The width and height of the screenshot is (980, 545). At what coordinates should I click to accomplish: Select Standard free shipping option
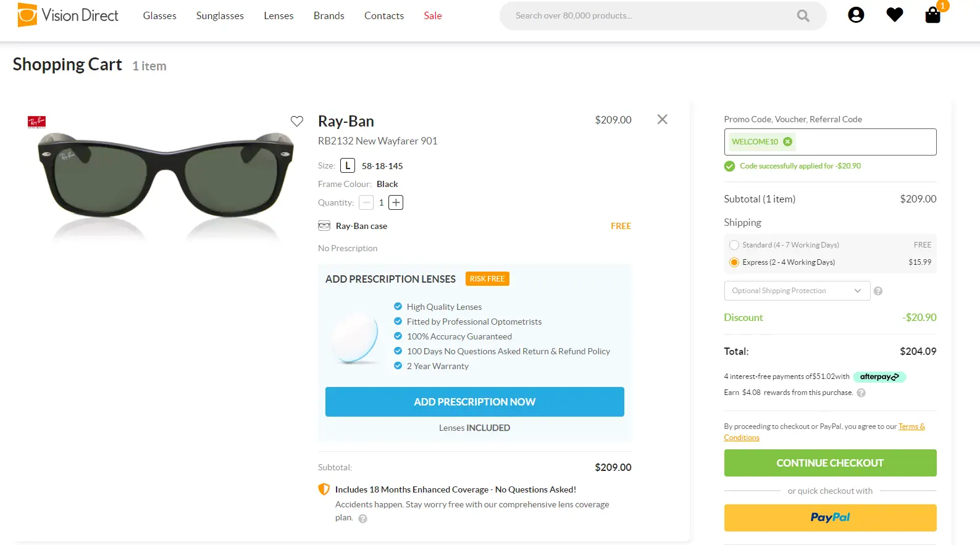(x=734, y=245)
